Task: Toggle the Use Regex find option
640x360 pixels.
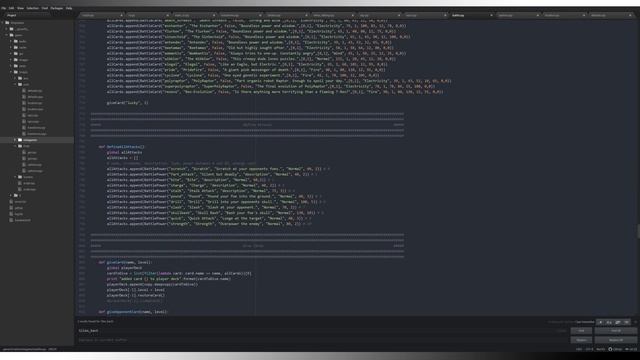Action: (600, 322)
